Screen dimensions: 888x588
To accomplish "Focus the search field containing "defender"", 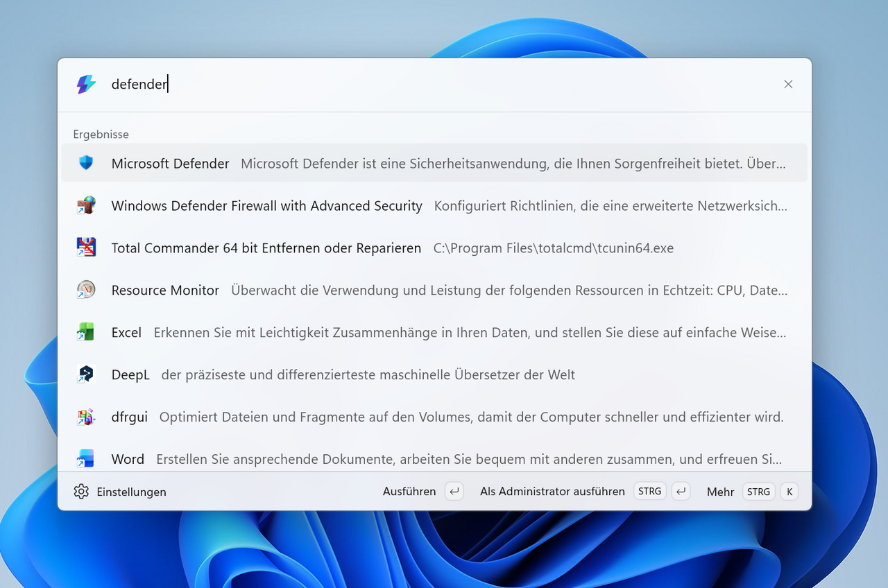I will tap(441, 85).
